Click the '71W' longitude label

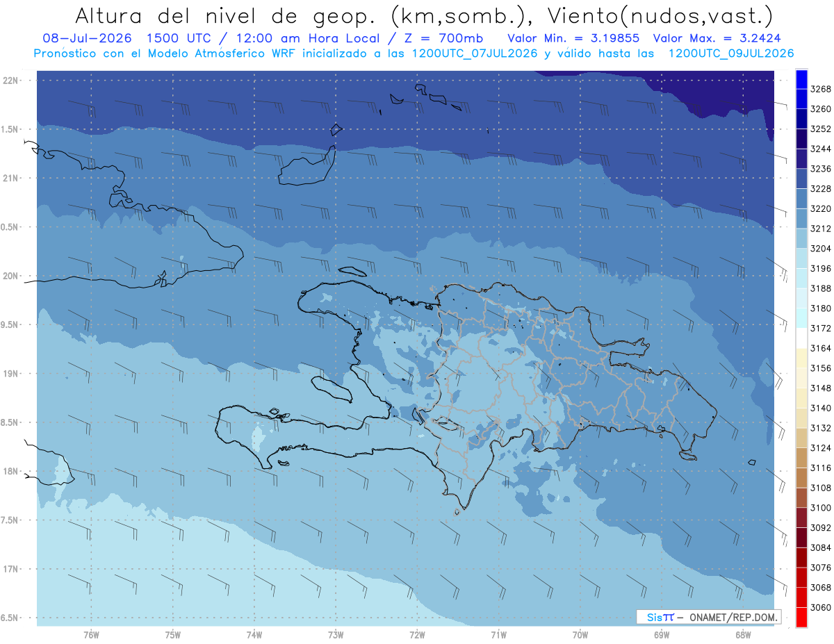point(498,635)
